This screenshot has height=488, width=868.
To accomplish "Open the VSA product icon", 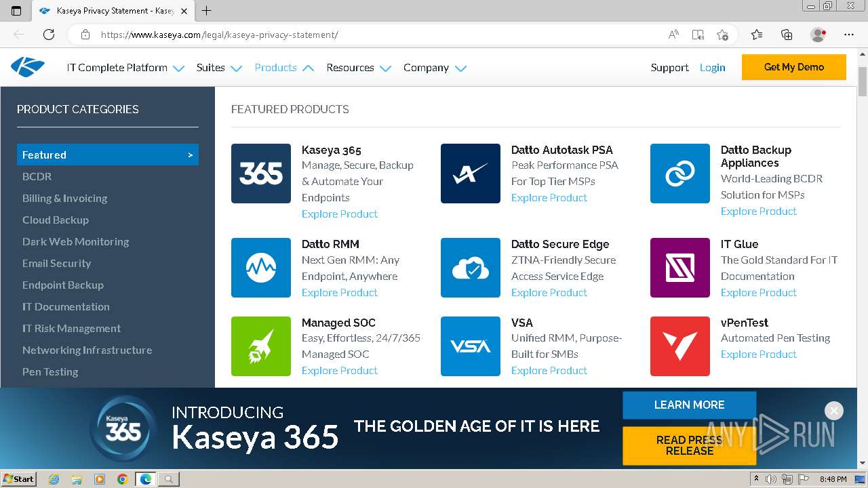I will click(471, 346).
